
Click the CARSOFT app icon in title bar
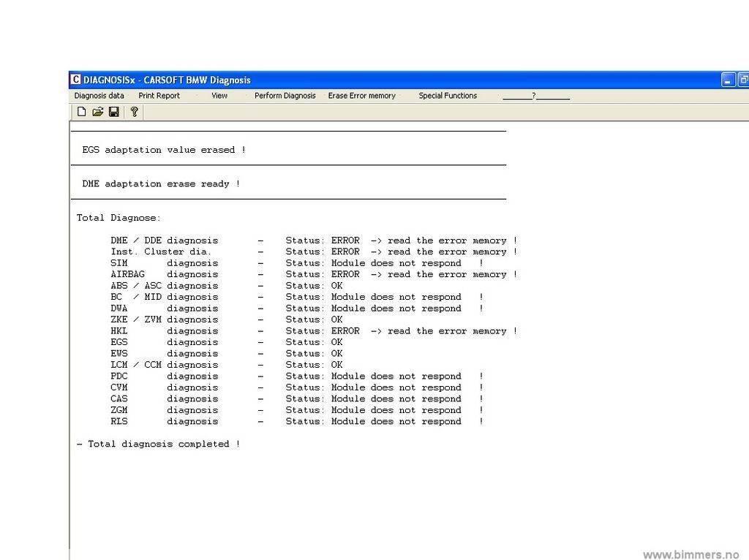click(x=75, y=80)
